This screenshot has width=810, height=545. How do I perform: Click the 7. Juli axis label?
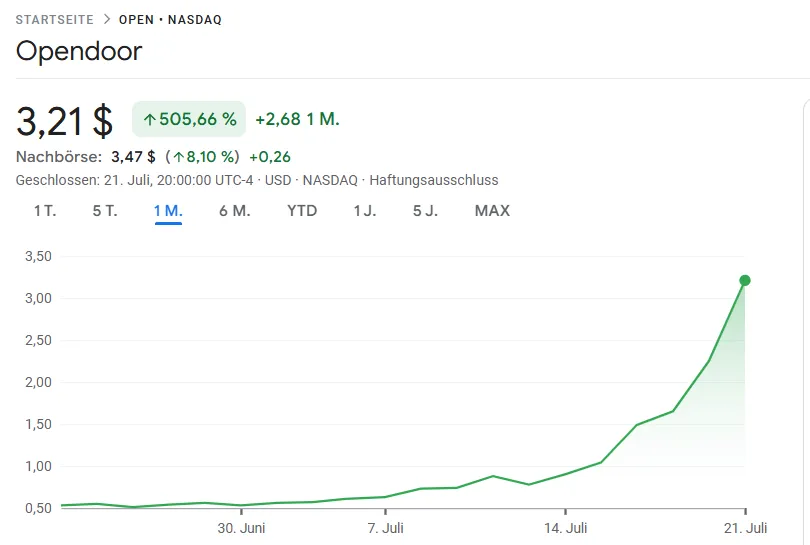385,528
